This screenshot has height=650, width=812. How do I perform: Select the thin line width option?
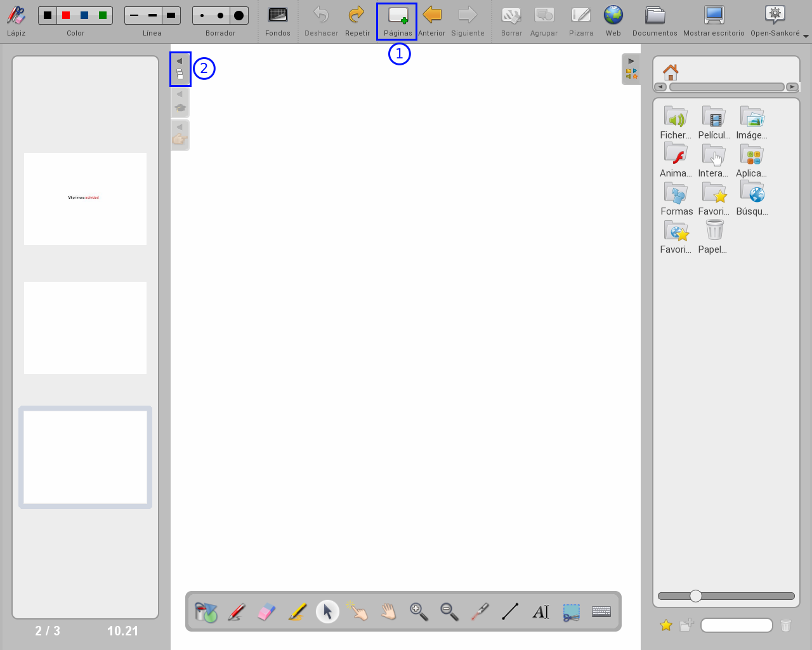[x=134, y=15]
